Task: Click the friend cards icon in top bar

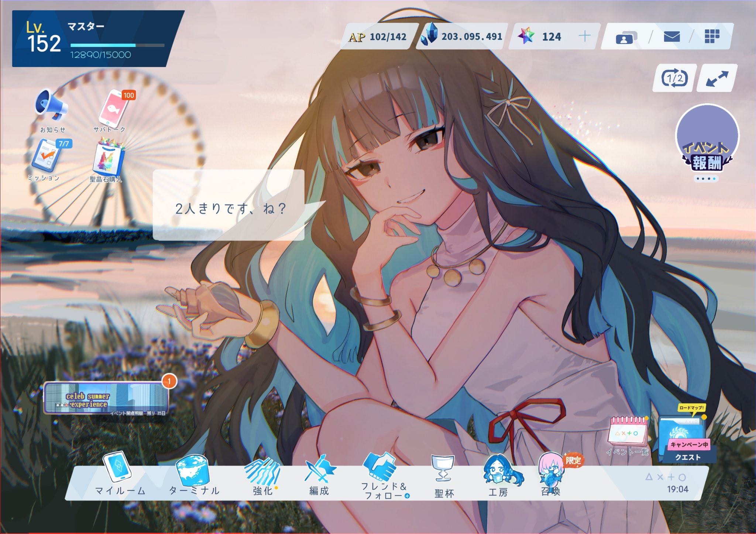Action: click(626, 38)
